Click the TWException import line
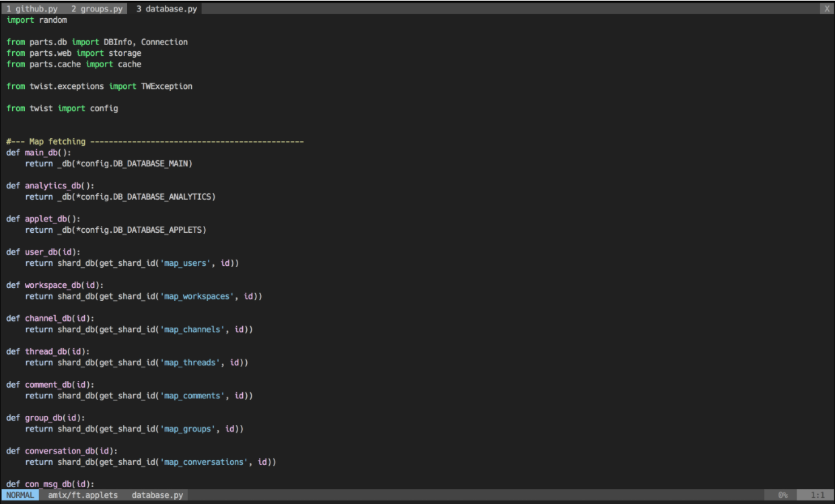 tap(100, 86)
